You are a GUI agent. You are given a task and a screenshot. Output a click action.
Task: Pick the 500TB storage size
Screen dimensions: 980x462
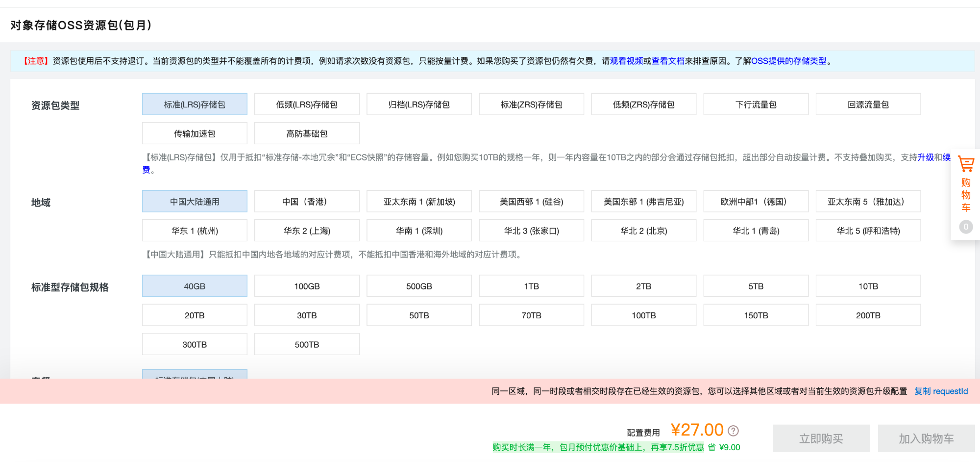click(x=307, y=344)
